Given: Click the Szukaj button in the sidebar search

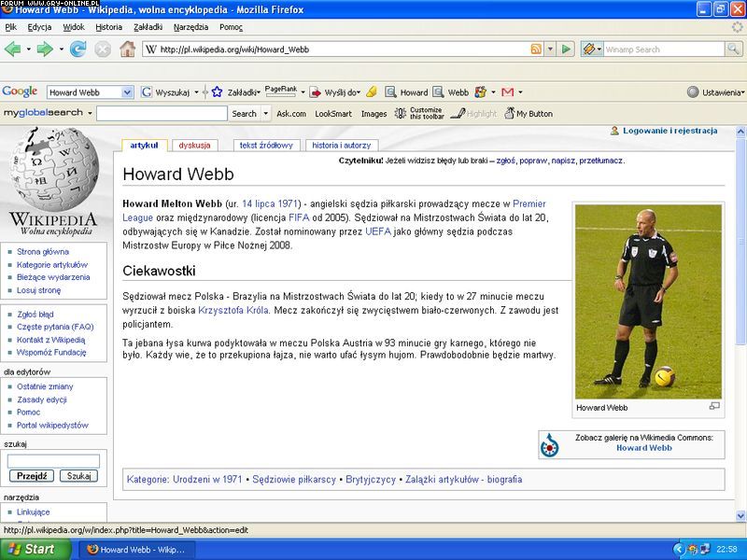Looking at the screenshot, I should (x=78, y=476).
